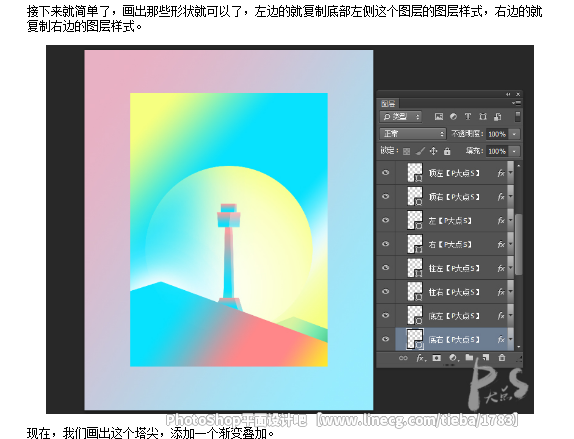Click the layers panel vertical scrollbar thumb
The height and width of the screenshot is (439, 574).
[518, 244]
